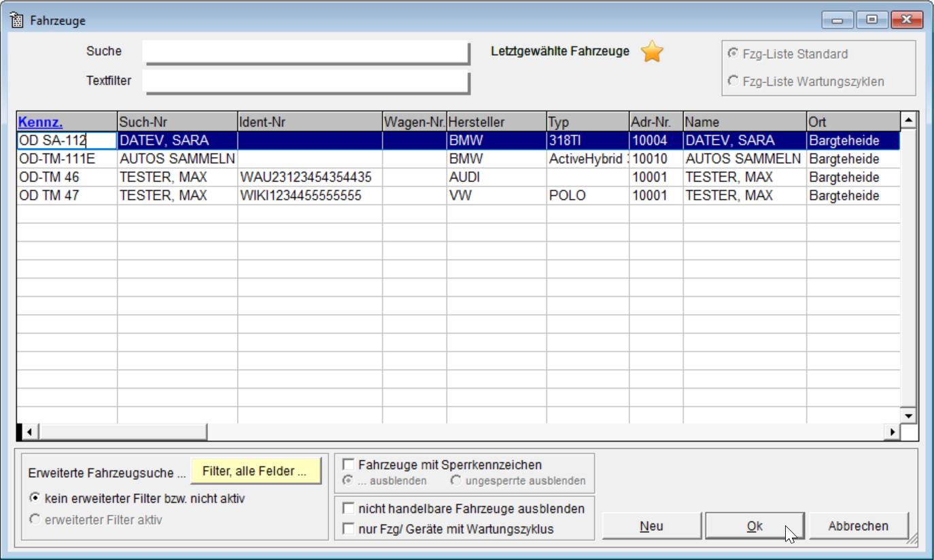Viewport: 934px width, 560px height.
Task: Click the table's scroll up arrow
Action: (908, 120)
